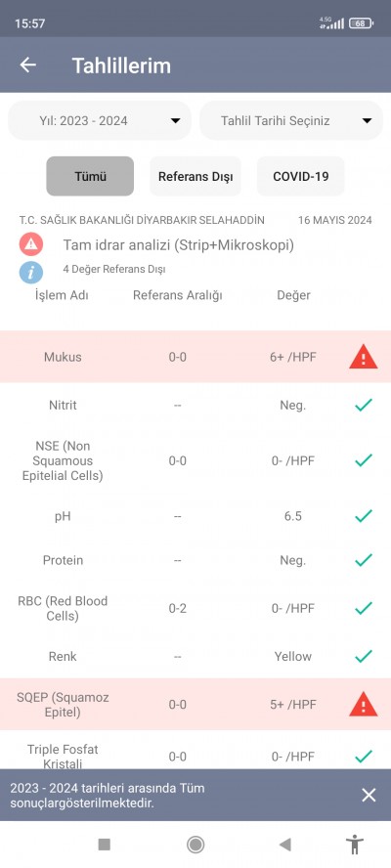This screenshot has width=391, height=868.
Task: Click the SQEP row warning triangle
Action: tap(364, 705)
